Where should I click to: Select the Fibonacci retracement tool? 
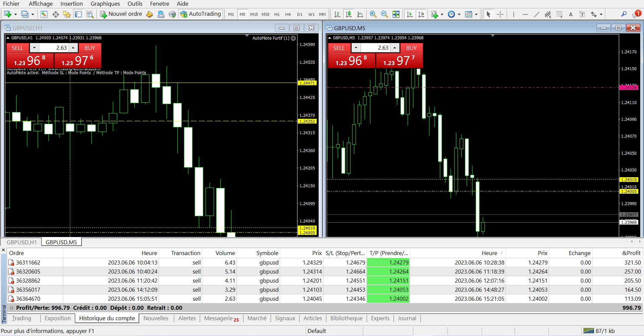pyautogui.click(x=559, y=14)
